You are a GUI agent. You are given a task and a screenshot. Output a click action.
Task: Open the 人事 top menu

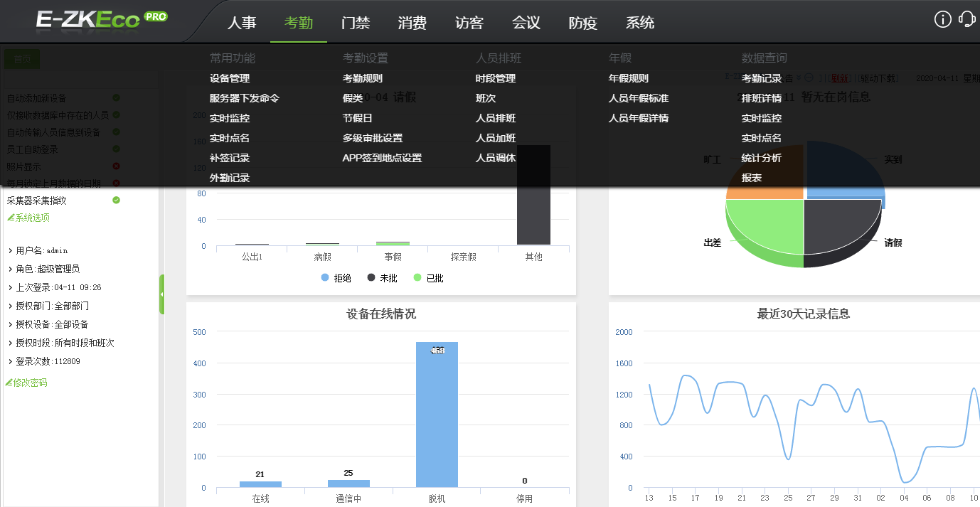tap(242, 23)
